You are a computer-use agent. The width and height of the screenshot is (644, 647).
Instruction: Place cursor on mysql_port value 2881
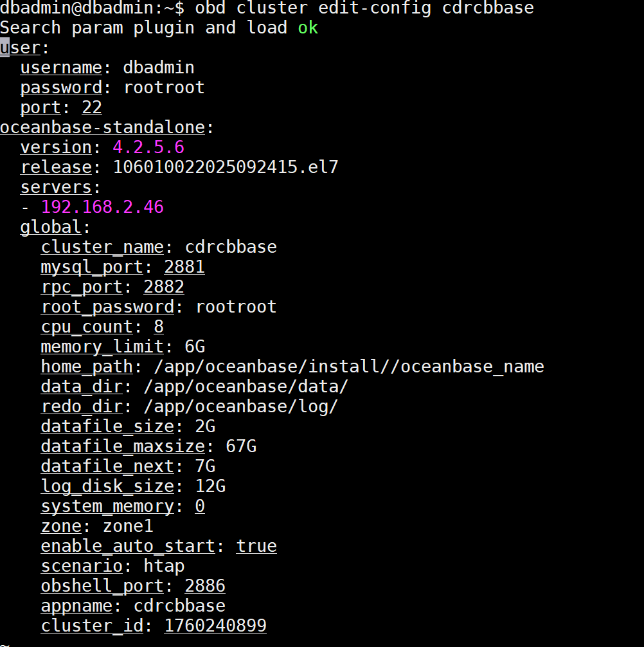184,267
